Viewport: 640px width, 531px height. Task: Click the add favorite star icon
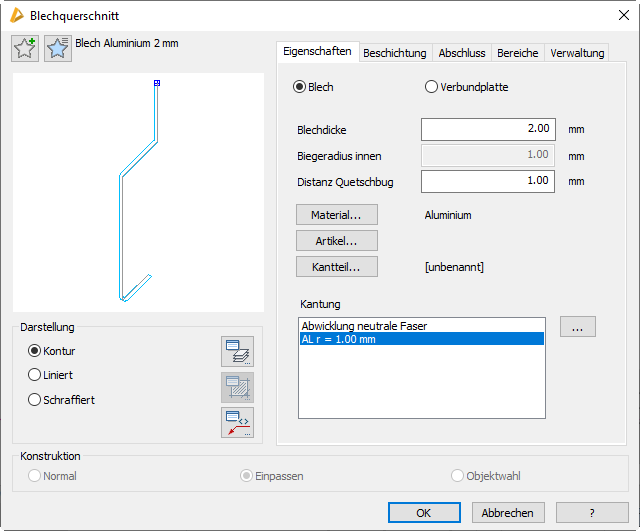tap(25, 49)
